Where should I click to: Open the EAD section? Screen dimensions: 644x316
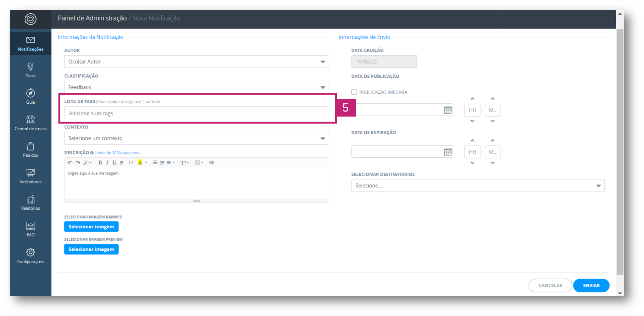pos(31,229)
